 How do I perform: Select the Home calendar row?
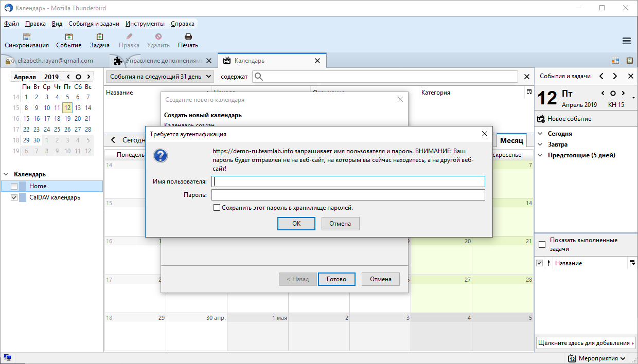[x=52, y=186]
